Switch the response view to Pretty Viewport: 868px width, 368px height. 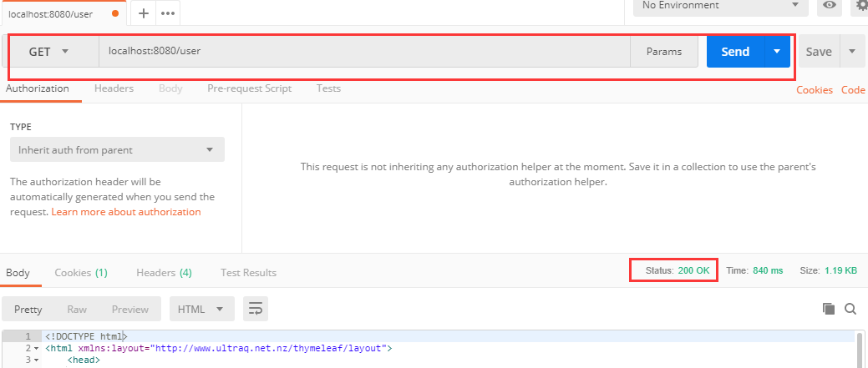point(28,309)
